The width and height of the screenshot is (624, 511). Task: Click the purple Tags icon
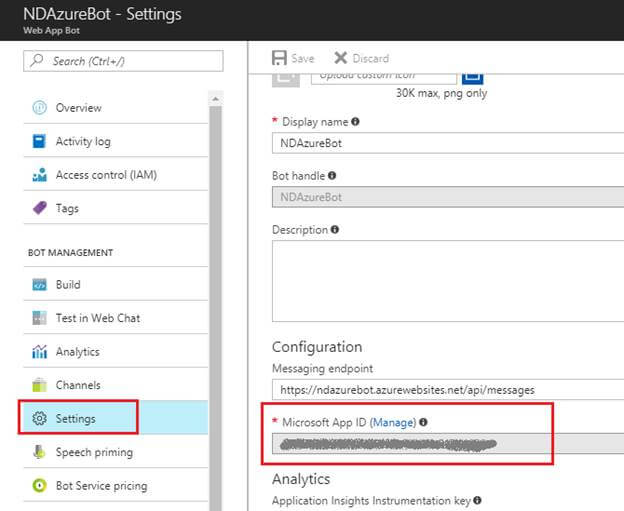point(40,209)
